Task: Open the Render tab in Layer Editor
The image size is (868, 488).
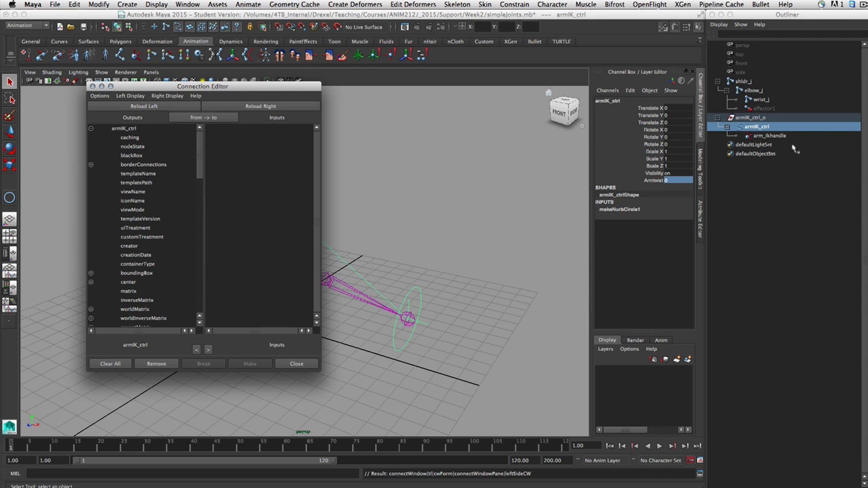Action: point(635,340)
